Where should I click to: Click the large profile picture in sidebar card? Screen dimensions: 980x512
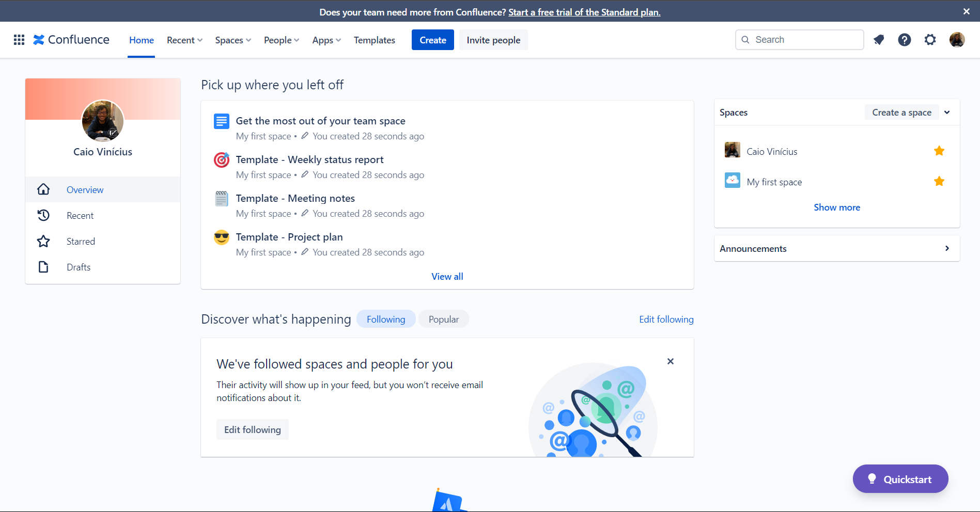[103, 121]
